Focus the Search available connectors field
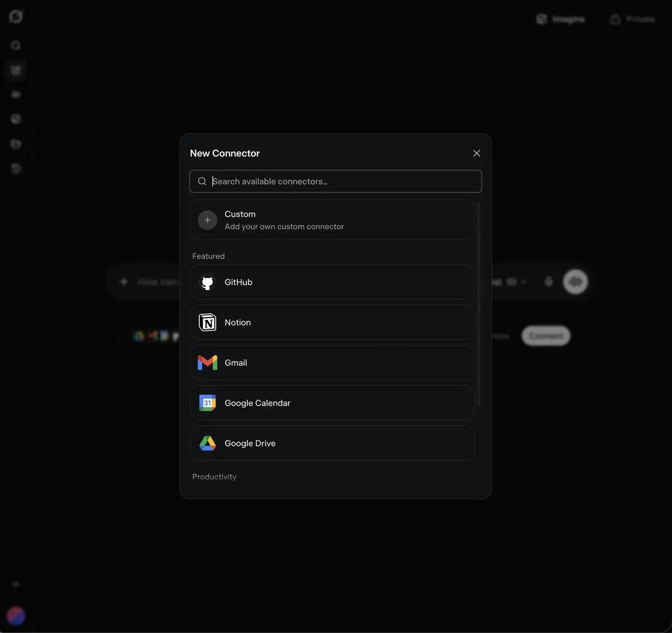The width and height of the screenshot is (672, 633). coord(335,181)
